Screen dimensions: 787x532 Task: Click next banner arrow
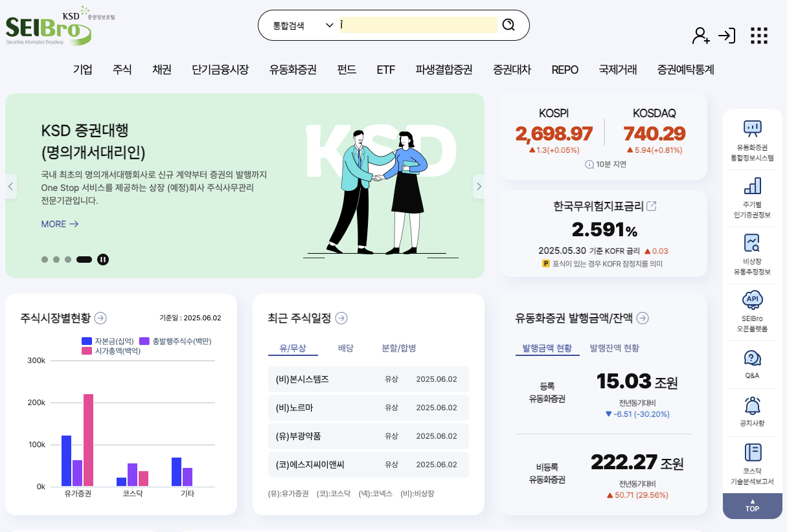click(x=479, y=186)
